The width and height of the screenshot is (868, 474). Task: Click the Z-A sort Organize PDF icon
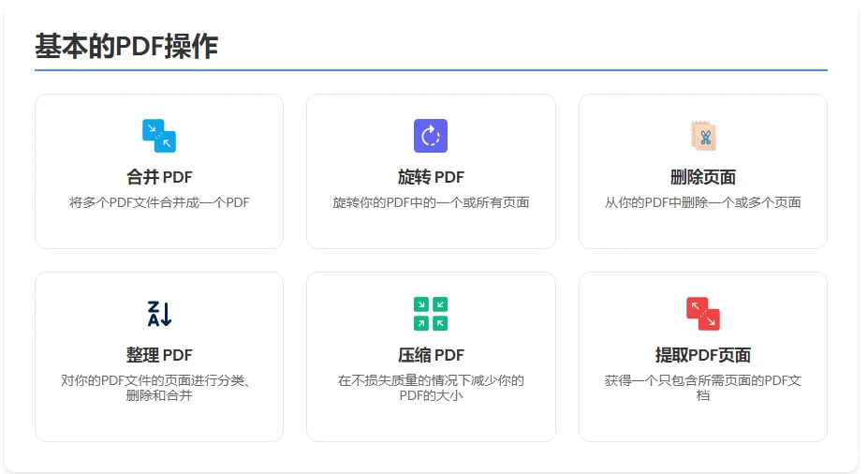point(159,314)
